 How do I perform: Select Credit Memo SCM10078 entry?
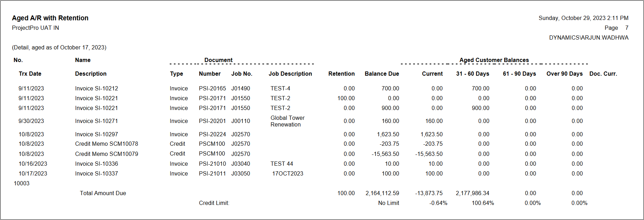click(107, 144)
